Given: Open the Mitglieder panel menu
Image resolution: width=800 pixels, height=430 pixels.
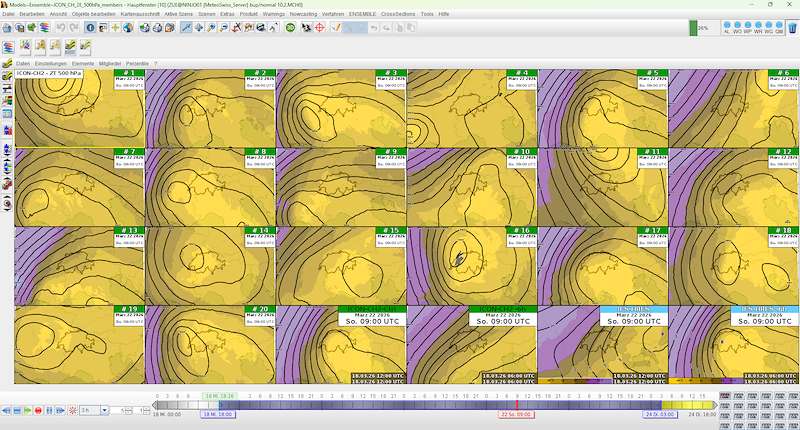Looking at the screenshot, I should (111, 63).
